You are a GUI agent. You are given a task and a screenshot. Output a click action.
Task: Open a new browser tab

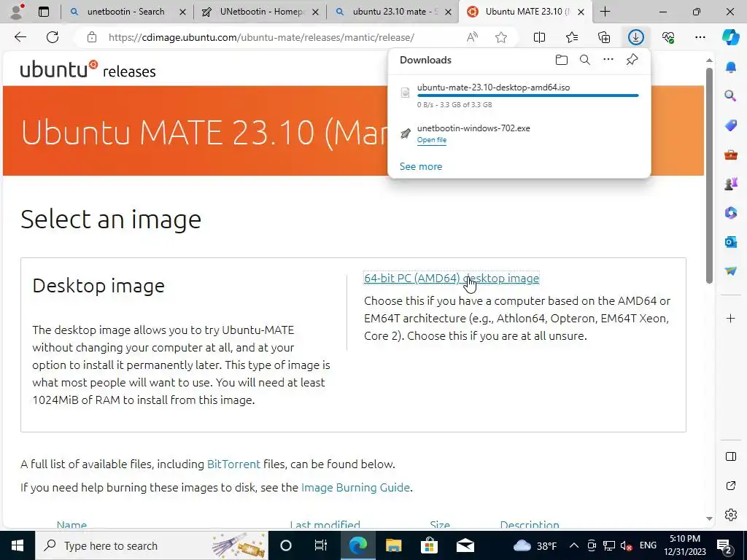point(605,12)
